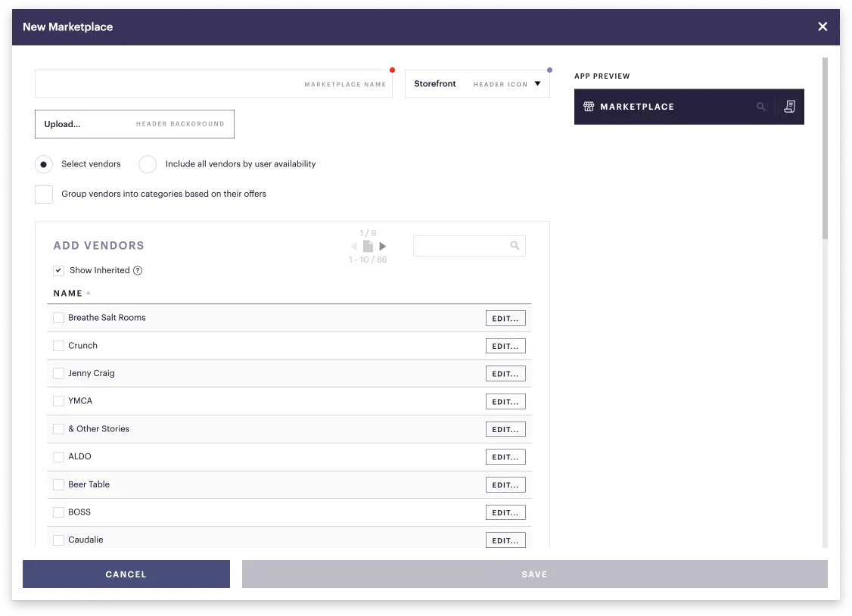The height and width of the screenshot is (616, 852).
Task: Select the YMCA vendor checkbox
Action: [59, 401]
